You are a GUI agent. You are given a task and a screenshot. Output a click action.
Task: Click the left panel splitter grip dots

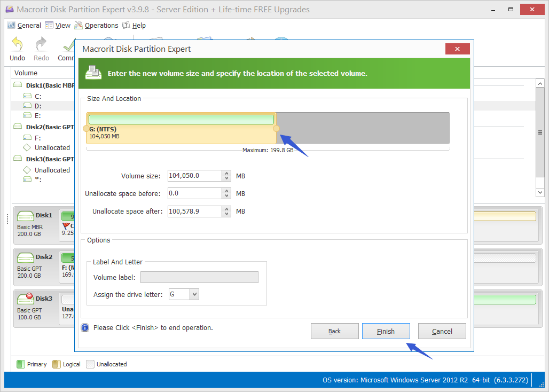click(x=7, y=219)
